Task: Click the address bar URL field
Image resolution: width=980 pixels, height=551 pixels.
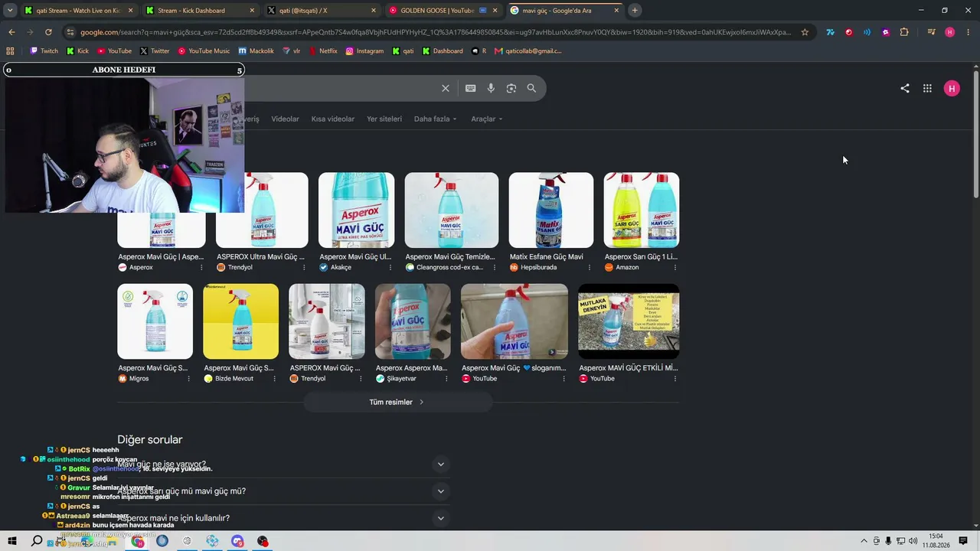Action: [x=435, y=32]
